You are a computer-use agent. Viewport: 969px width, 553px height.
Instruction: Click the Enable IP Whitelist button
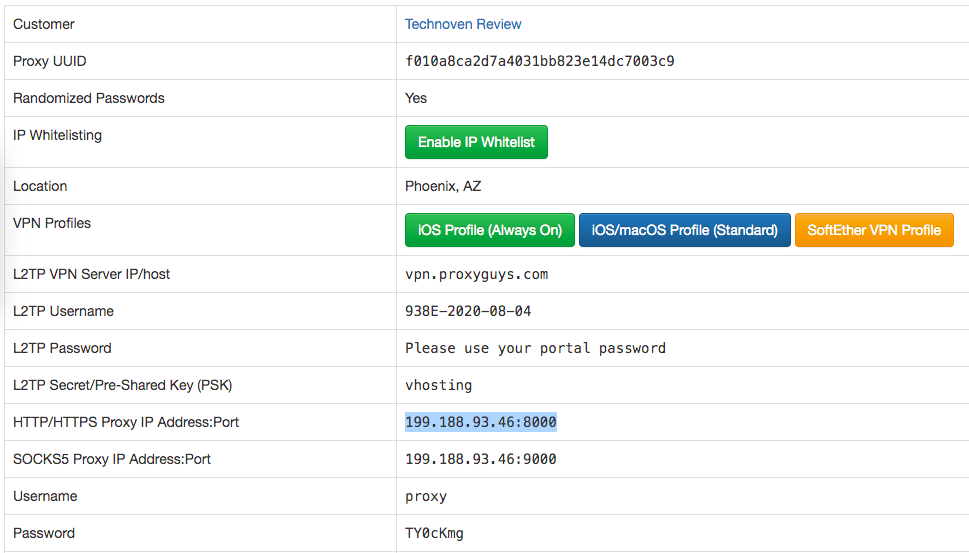click(476, 142)
